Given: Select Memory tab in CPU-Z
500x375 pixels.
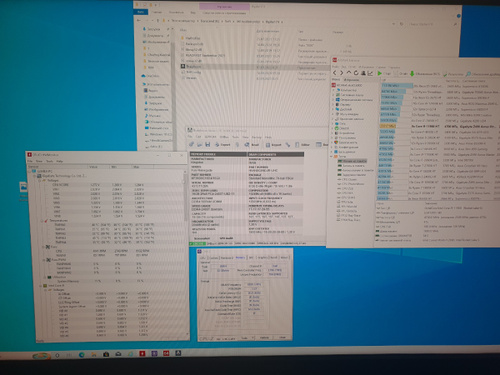Looking at the screenshot, I should (240, 258).
